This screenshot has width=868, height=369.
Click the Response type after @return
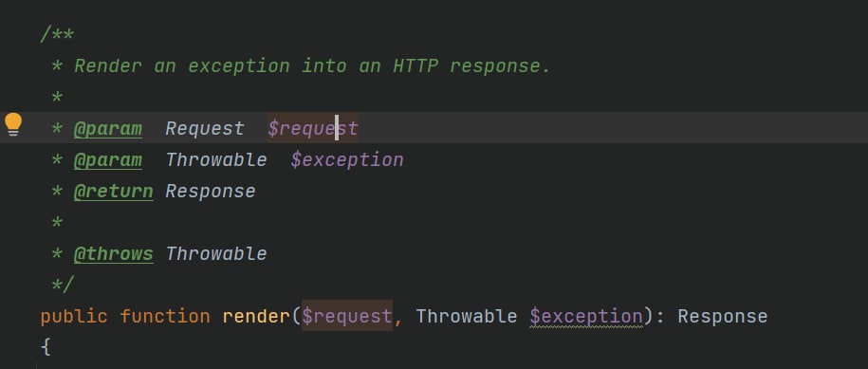pos(211,191)
